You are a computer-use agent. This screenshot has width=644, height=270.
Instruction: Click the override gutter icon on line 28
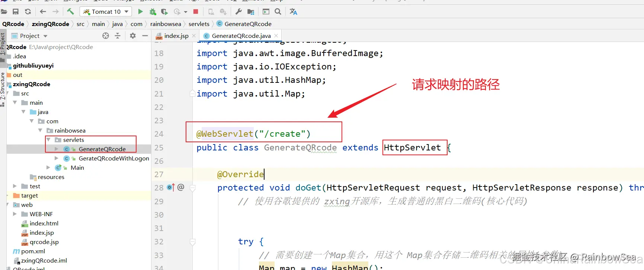pos(171,188)
